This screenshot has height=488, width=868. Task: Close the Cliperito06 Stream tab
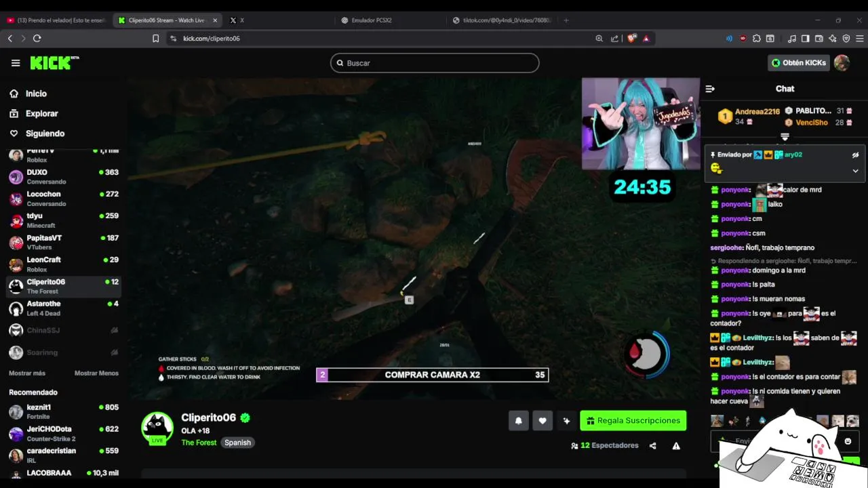(215, 20)
